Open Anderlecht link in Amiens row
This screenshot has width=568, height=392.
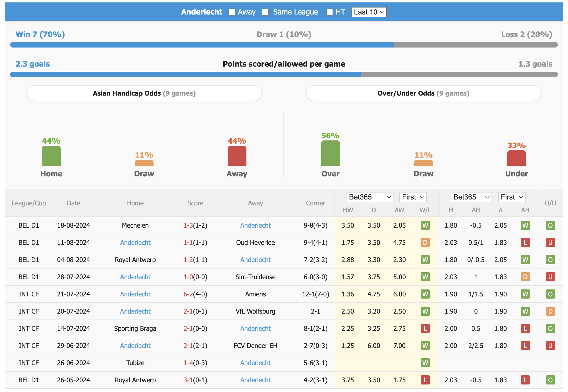pos(135,294)
